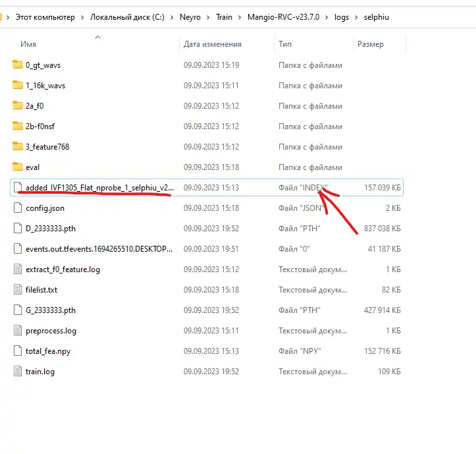Click the 157 039 КБ size value
This screenshot has width=476, height=454.
(383, 188)
